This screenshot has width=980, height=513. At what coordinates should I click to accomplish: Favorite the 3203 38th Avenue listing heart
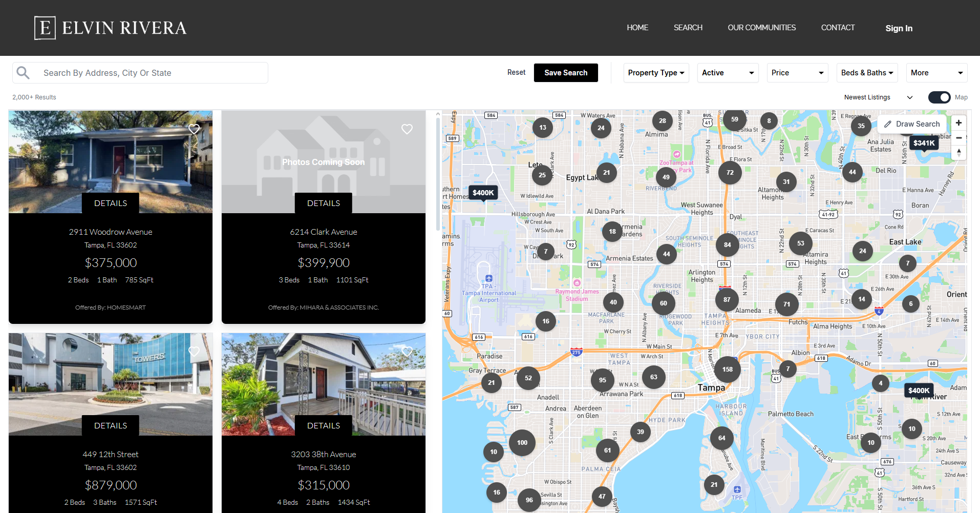pos(407,352)
